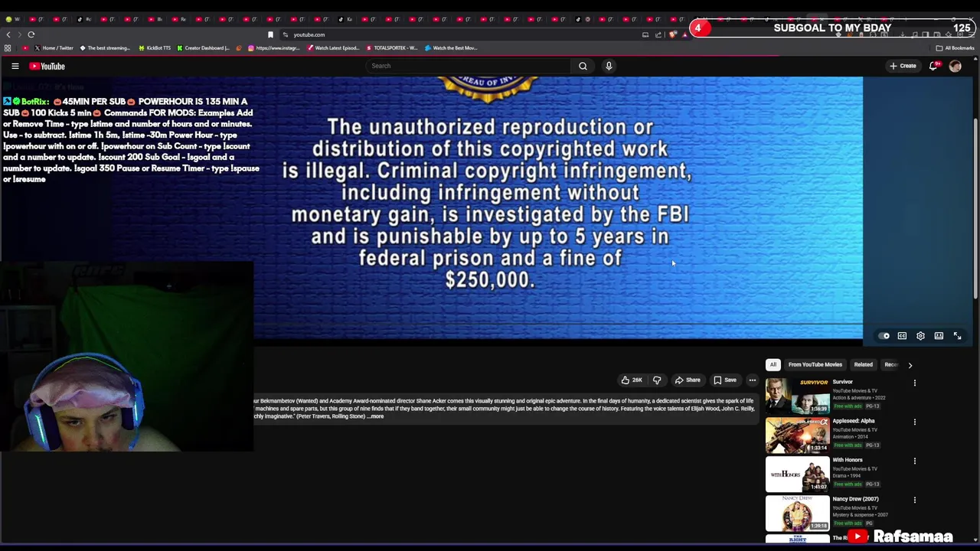Image resolution: width=980 pixels, height=551 pixels.
Task: Open the Brave Shields lion icon
Action: coord(673,34)
